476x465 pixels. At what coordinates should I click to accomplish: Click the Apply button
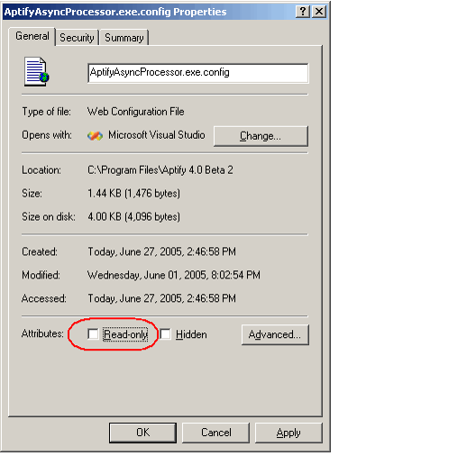point(288,433)
